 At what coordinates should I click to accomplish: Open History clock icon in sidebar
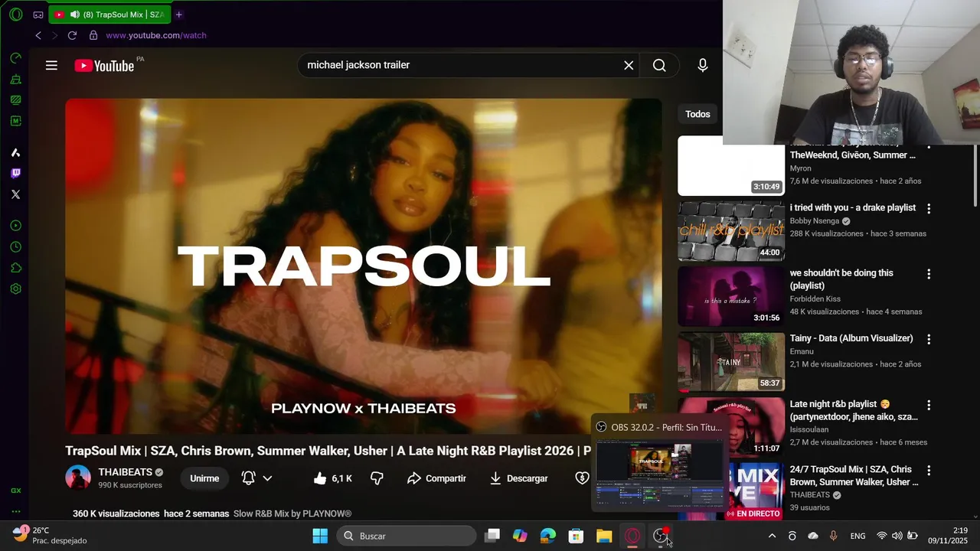pos(15,247)
